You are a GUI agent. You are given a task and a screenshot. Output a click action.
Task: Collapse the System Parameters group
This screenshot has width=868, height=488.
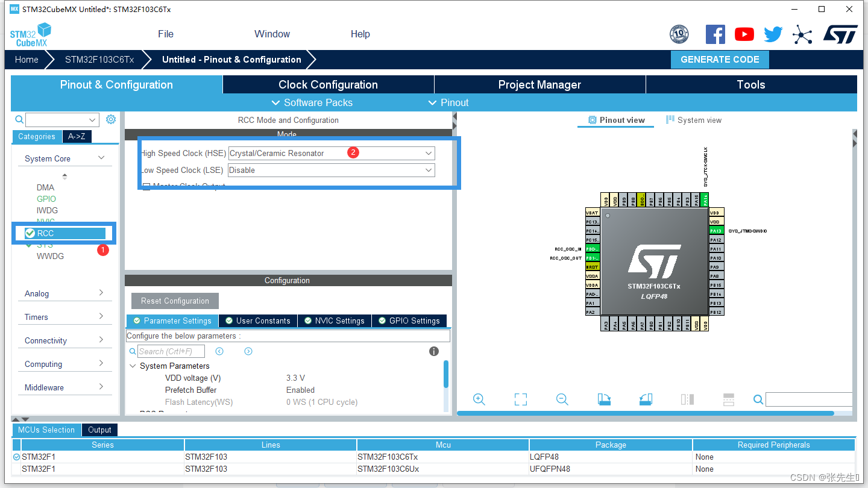pyautogui.click(x=133, y=366)
